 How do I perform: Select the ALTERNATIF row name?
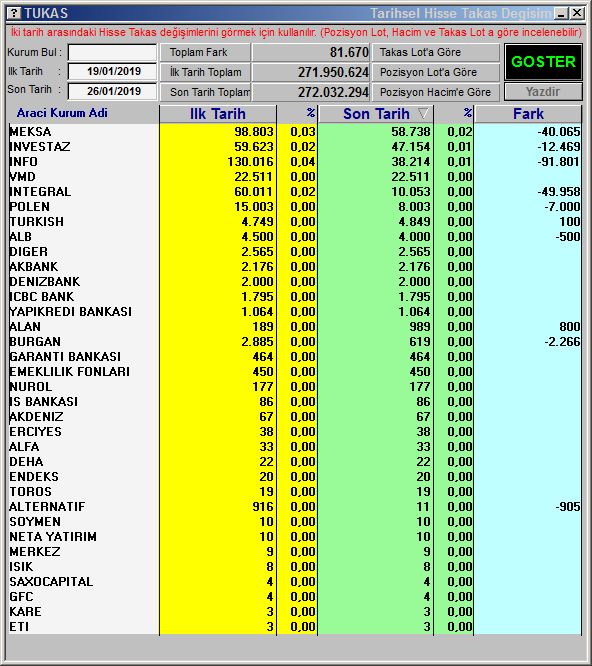pos(47,507)
